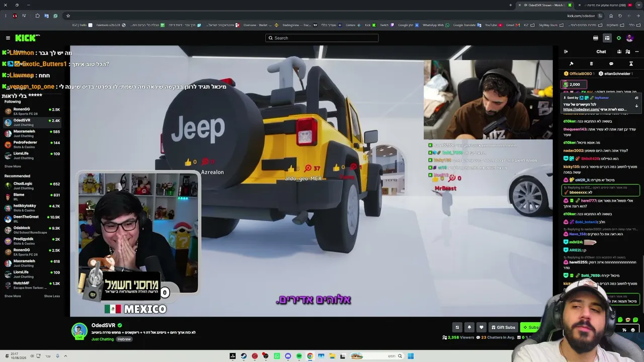Open the Just Chatting category link
This screenshot has width=644, height=362.
[x=103, y=339]
